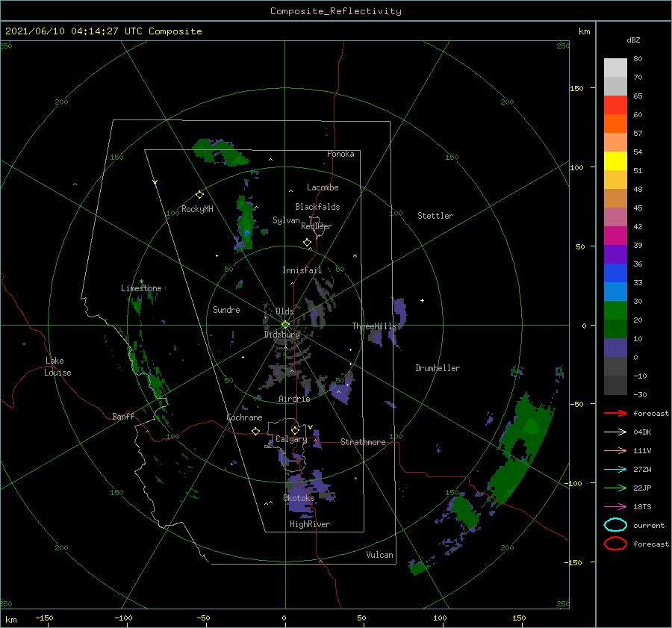Click the Stettler label
The height and width of the screenshot is (628, 672).
[x=435, y=216]
